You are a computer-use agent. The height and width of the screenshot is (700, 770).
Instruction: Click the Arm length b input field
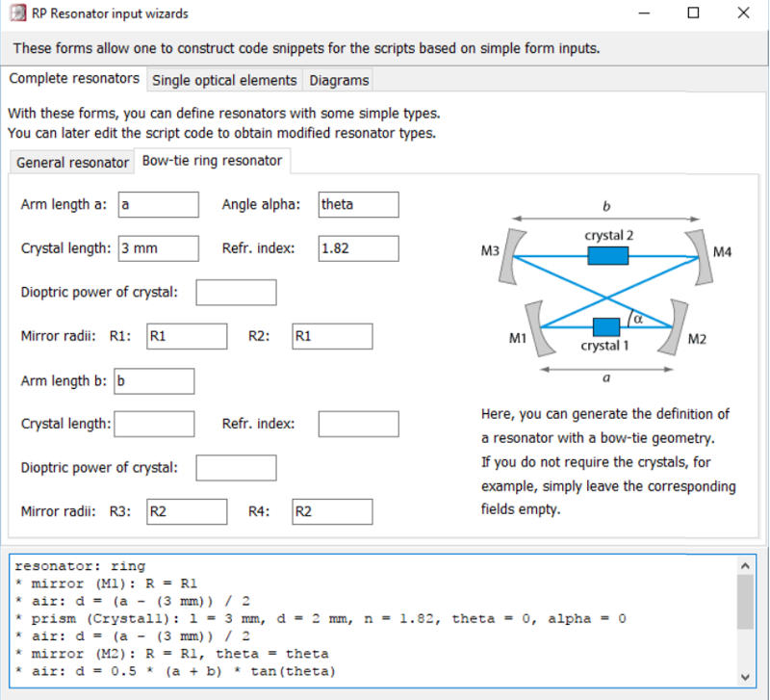(x=154, y=381)
